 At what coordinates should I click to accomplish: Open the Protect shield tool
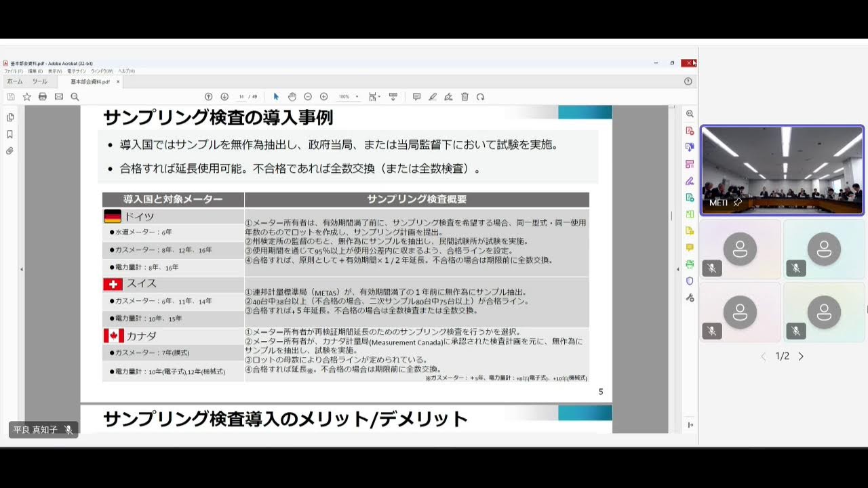(x=690, y=281)
